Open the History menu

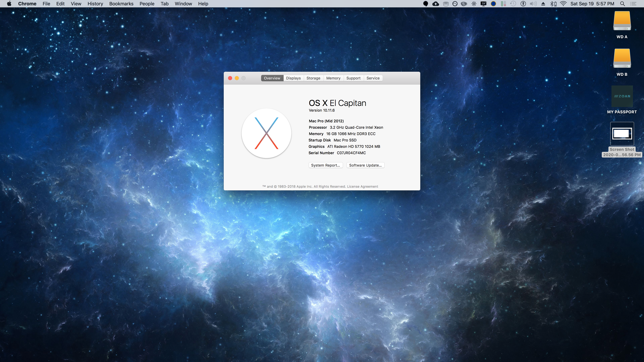(95, 4)
